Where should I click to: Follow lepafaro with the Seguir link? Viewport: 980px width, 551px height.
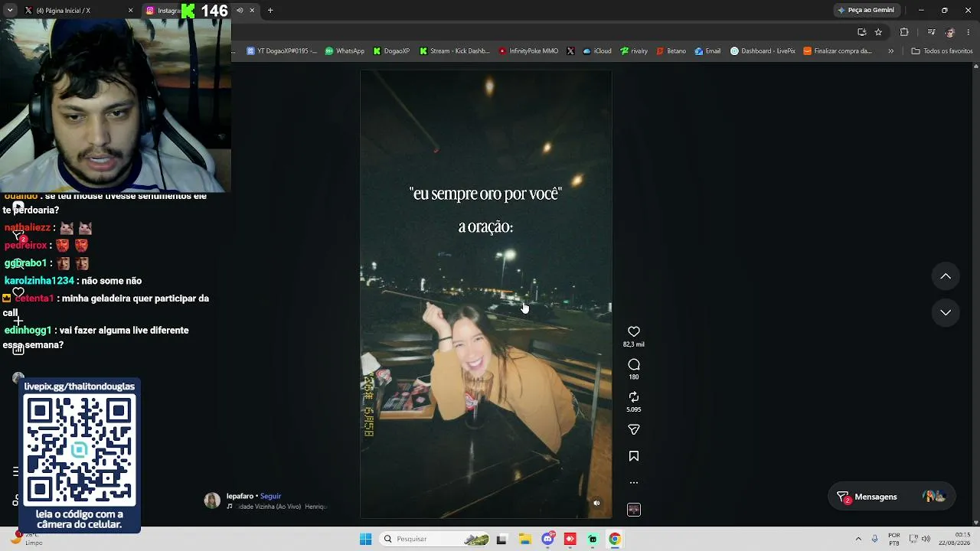(270, 496)
